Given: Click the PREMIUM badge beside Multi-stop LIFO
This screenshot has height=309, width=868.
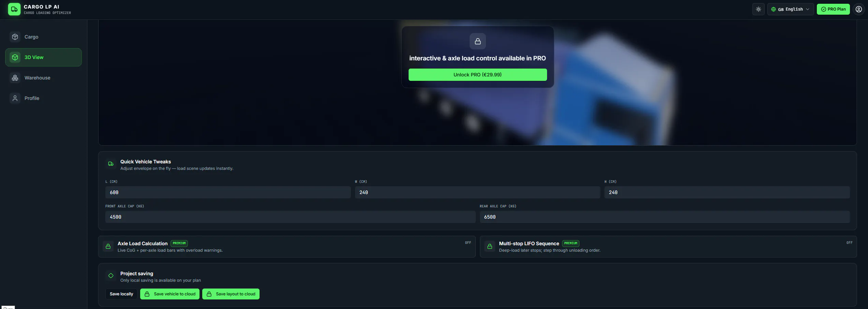Looking at the screenshot, I should 571,244.
